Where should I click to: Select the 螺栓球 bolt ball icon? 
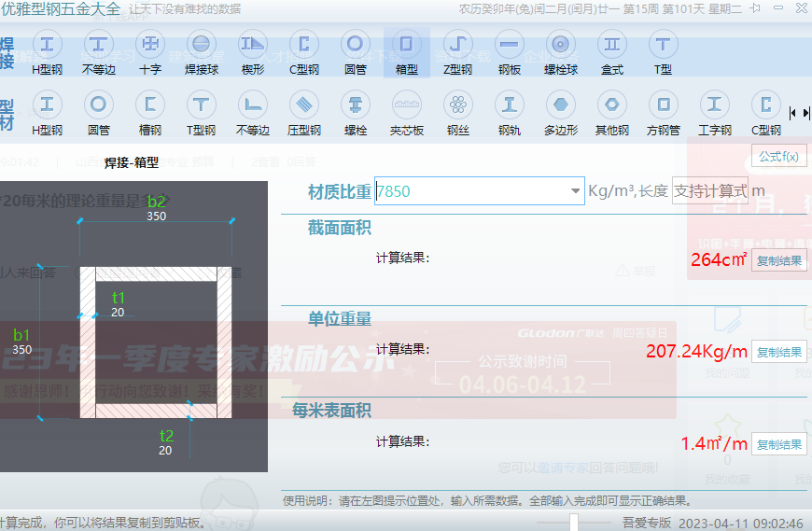[x=561, y=53]
